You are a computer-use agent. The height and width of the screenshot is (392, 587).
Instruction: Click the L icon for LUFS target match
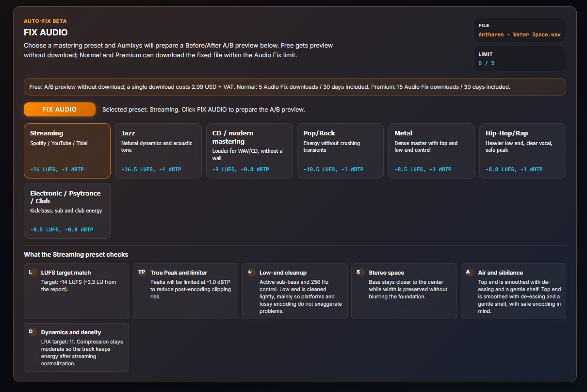[x=31, y=272]
